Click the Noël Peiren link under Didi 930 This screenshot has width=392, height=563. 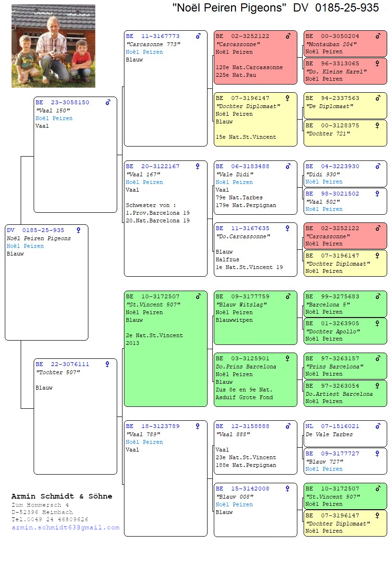pyautogui.click(x=324, y=182)
